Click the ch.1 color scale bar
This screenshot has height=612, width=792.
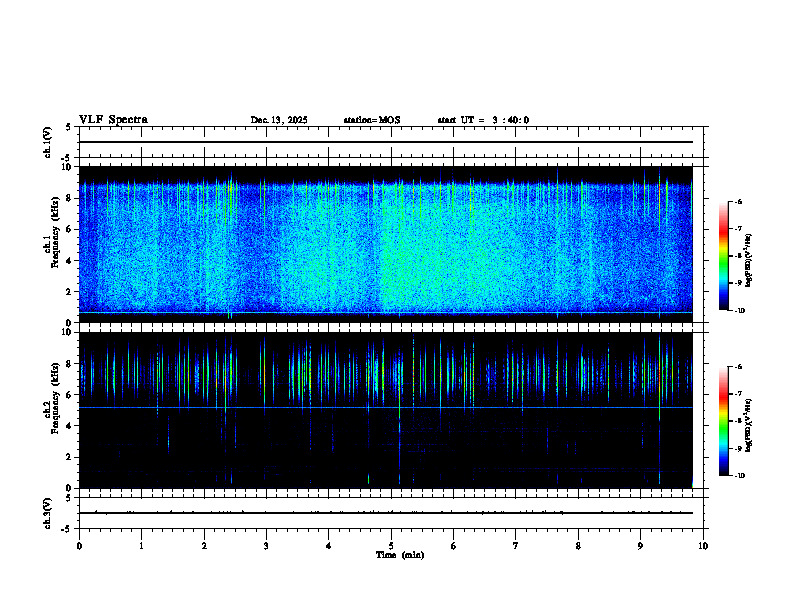(x=724, y=256)
